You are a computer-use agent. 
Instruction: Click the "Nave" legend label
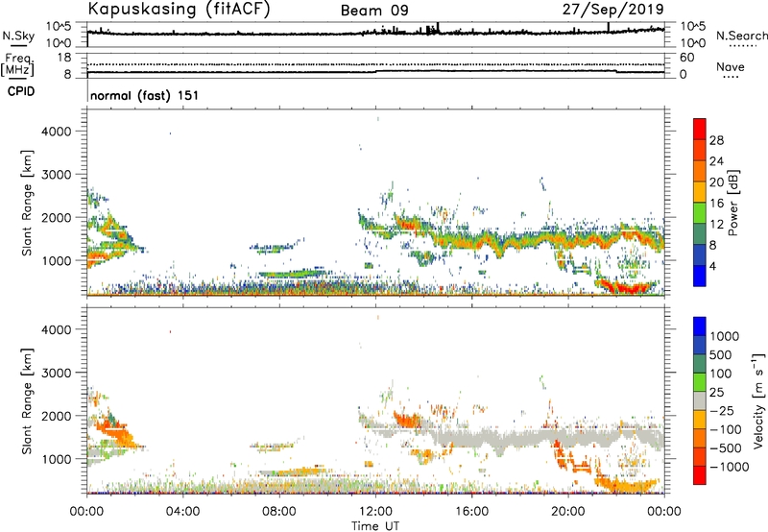[731, 66]
